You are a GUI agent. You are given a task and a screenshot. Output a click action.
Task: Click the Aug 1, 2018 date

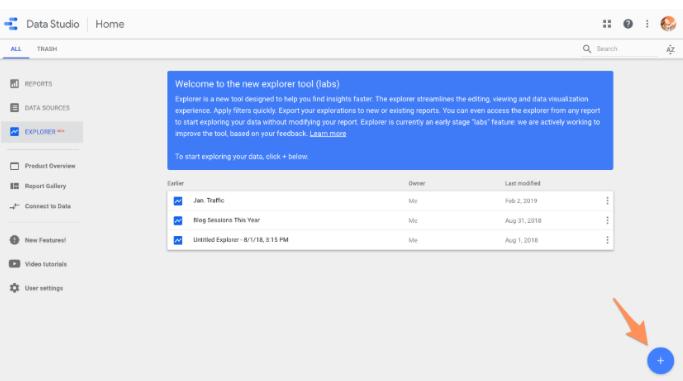click(521, 240)
